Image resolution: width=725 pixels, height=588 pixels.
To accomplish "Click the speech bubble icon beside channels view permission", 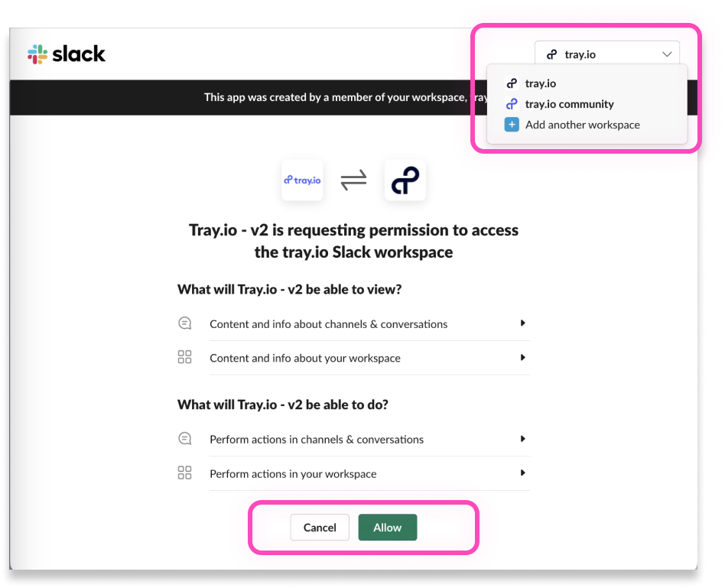I will pyautogui.click(x=184, y=323).
